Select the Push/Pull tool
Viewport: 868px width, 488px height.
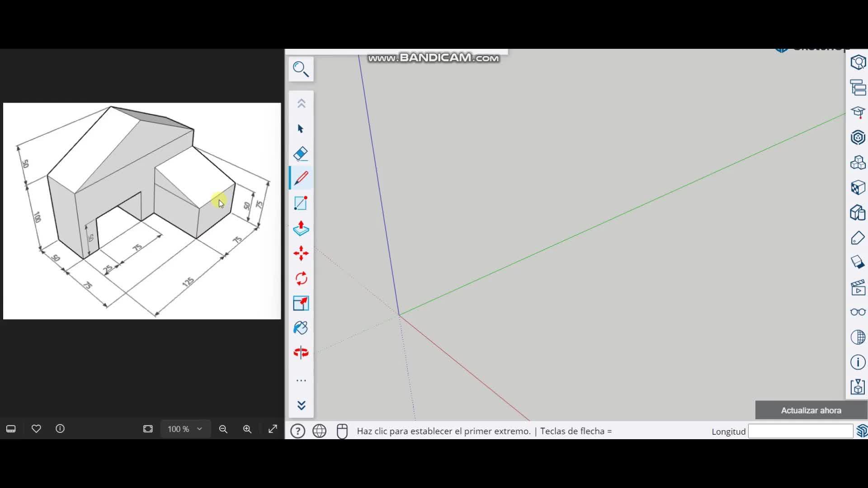click(301, 229)
